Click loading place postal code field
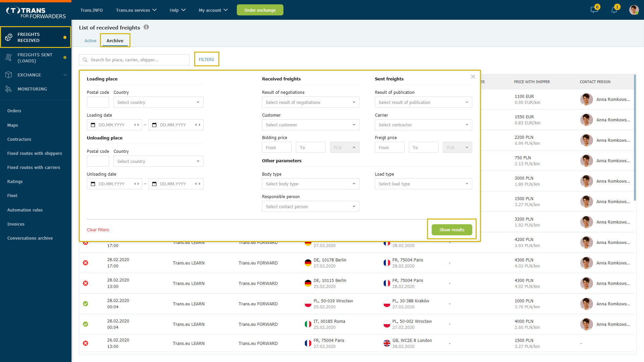The image size is (644, 362). 98,102
